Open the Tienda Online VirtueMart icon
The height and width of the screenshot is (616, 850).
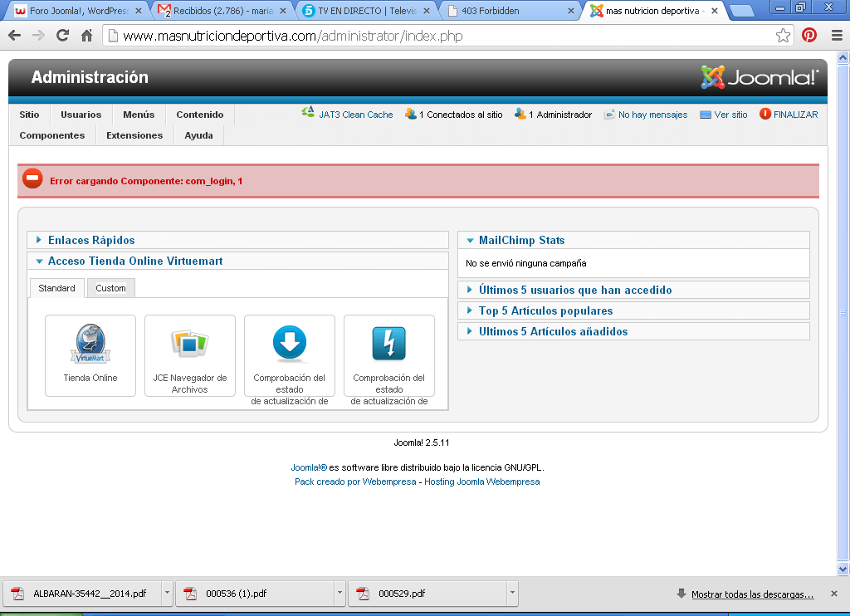pos(90,344)
